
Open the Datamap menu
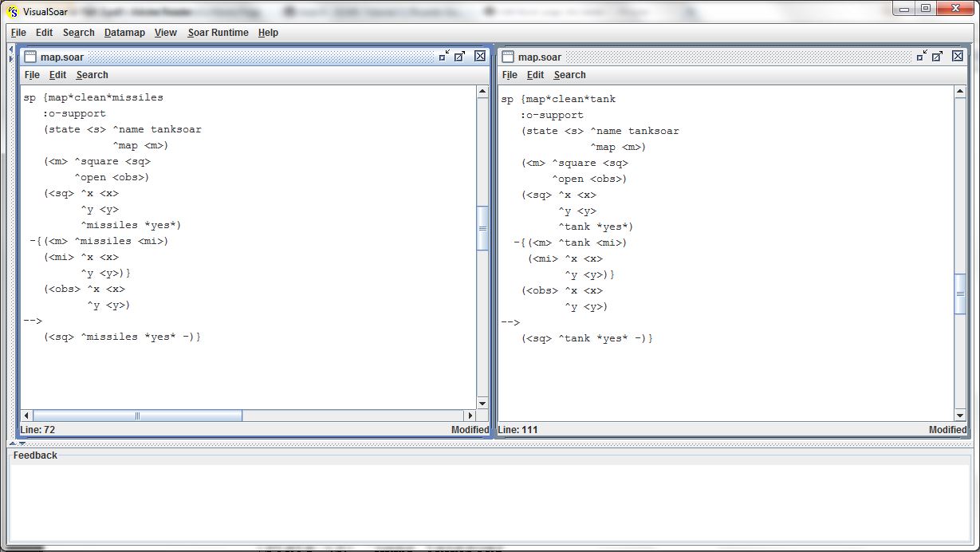124,33
